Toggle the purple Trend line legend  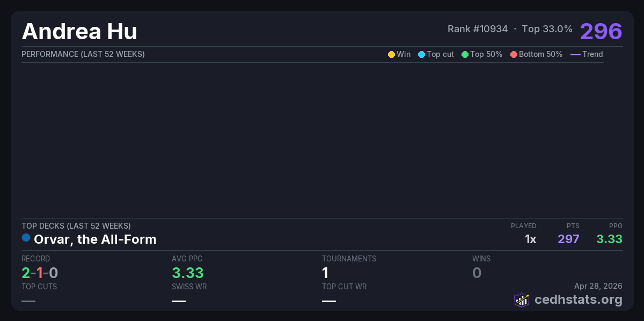pyautogui.click(x=575, y=54)
